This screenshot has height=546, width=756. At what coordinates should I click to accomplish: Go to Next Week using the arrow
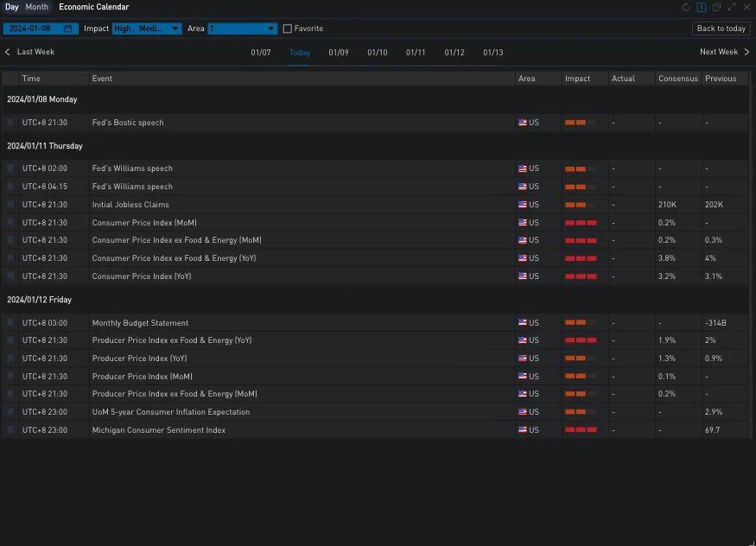(x=746, y=52)
